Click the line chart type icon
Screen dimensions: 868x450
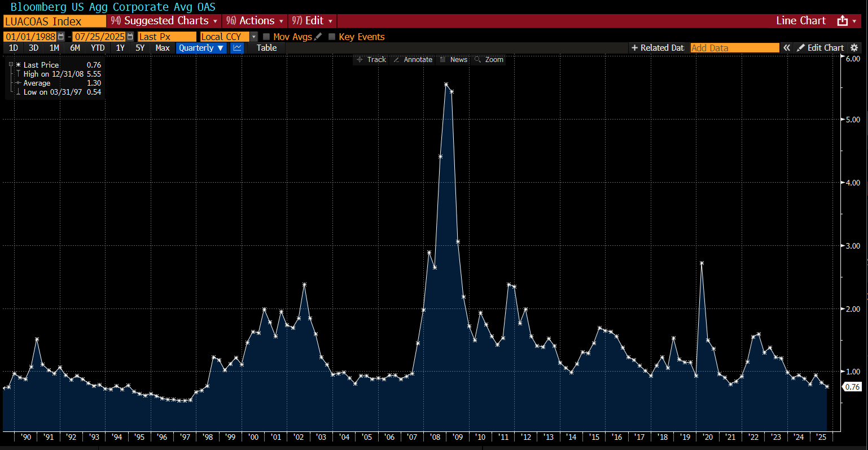[x=237, y=48]
